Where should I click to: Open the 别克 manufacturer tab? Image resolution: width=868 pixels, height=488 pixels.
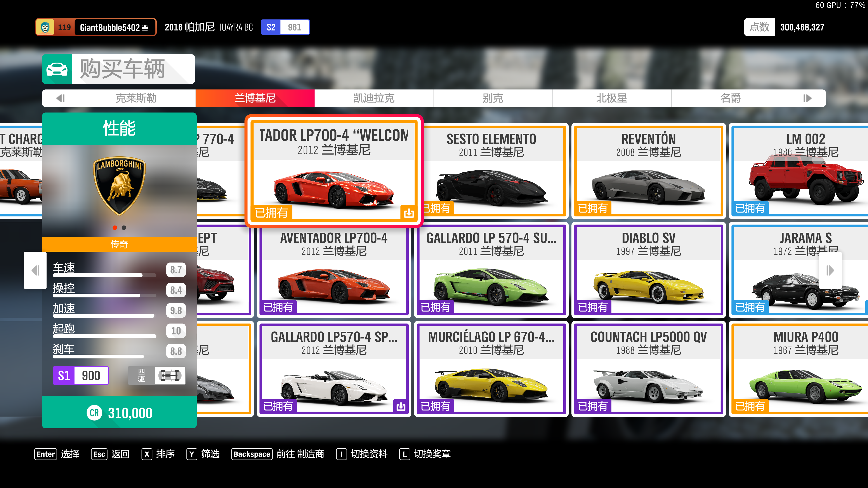(493, 98)
